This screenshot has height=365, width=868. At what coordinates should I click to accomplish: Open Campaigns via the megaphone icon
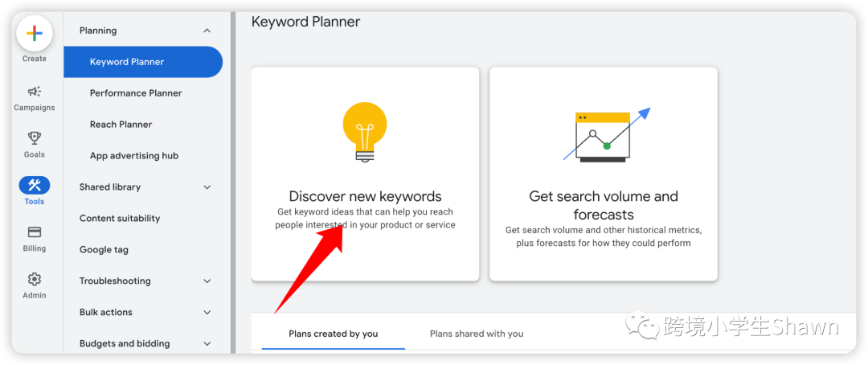coord(35,92)
